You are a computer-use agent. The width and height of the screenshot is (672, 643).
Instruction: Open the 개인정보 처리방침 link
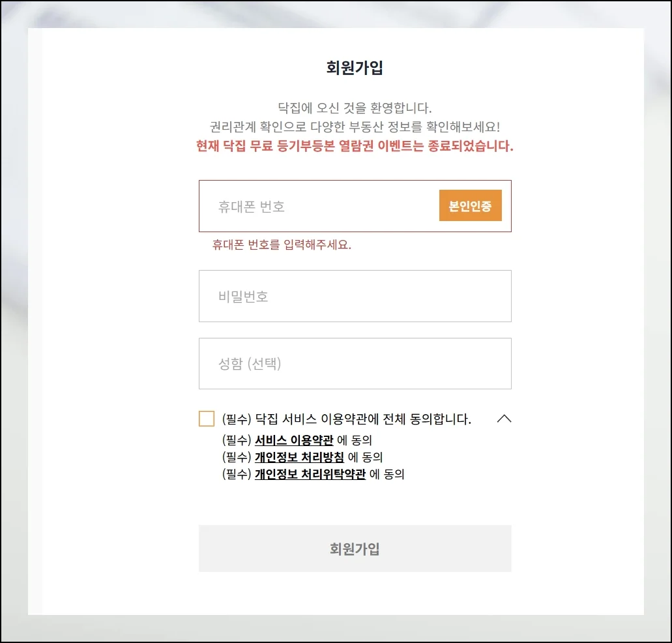(299, 457)
